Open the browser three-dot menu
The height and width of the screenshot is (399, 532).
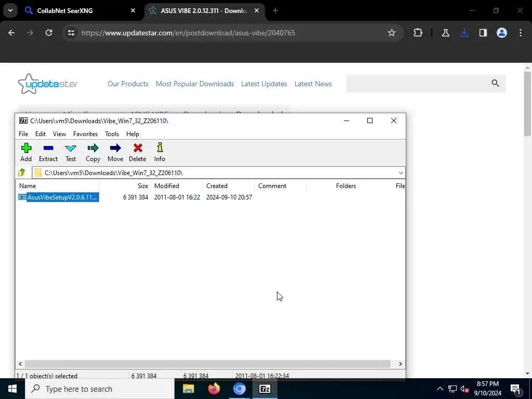pyautogui.click(x=521, y=33)
